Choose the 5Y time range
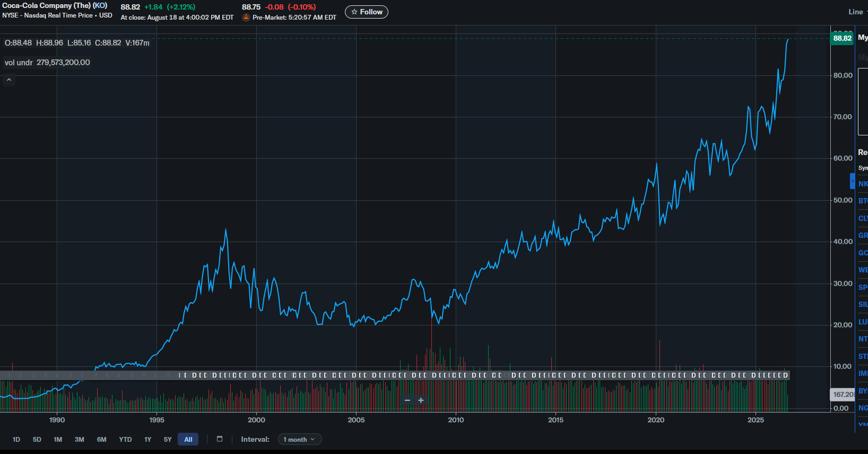Viewport: 868px width, 454px height. point(168,439)
